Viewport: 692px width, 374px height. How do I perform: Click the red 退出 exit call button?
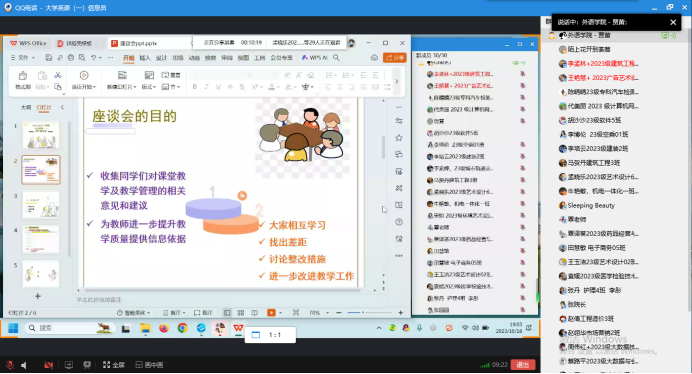pos(523,365)
